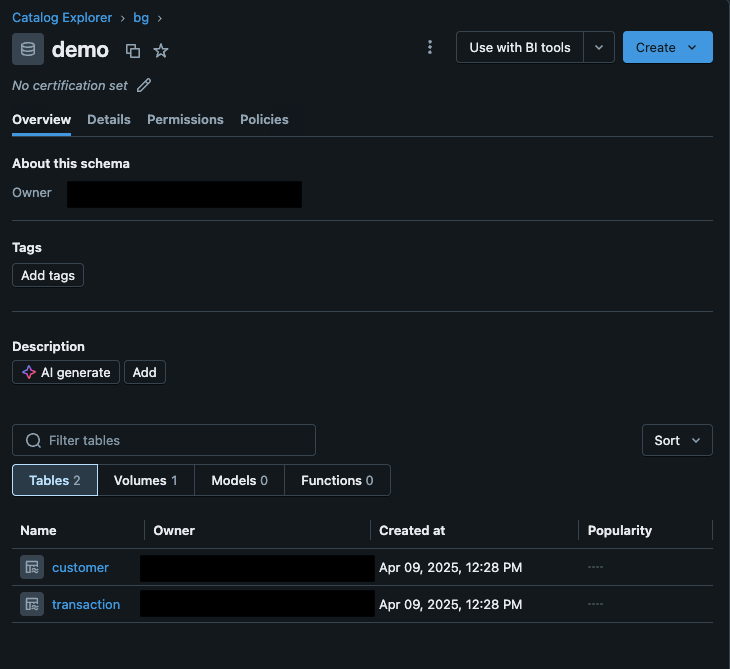
Task: Open the Create dropdown menu
Action: [667, 47]
